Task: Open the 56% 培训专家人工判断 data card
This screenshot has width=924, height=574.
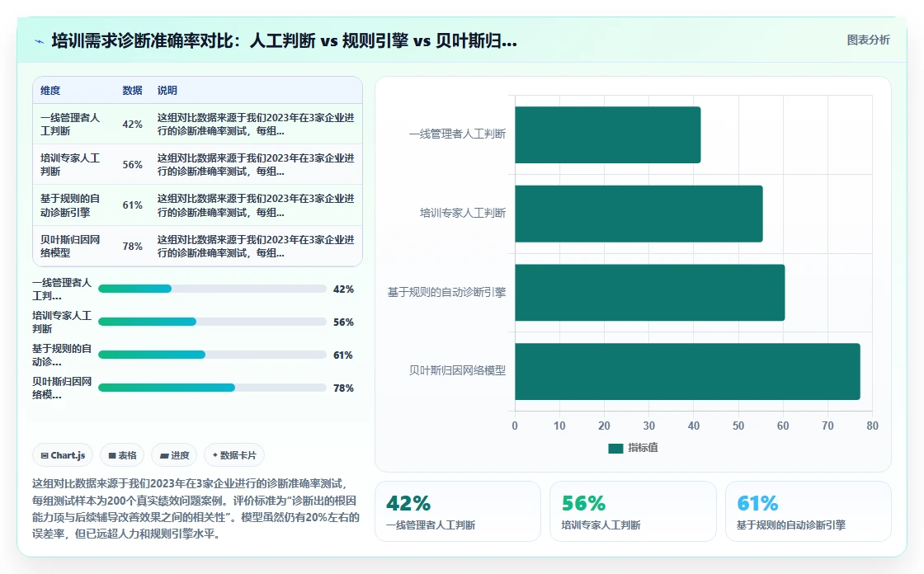Action: tap(633, 511)
